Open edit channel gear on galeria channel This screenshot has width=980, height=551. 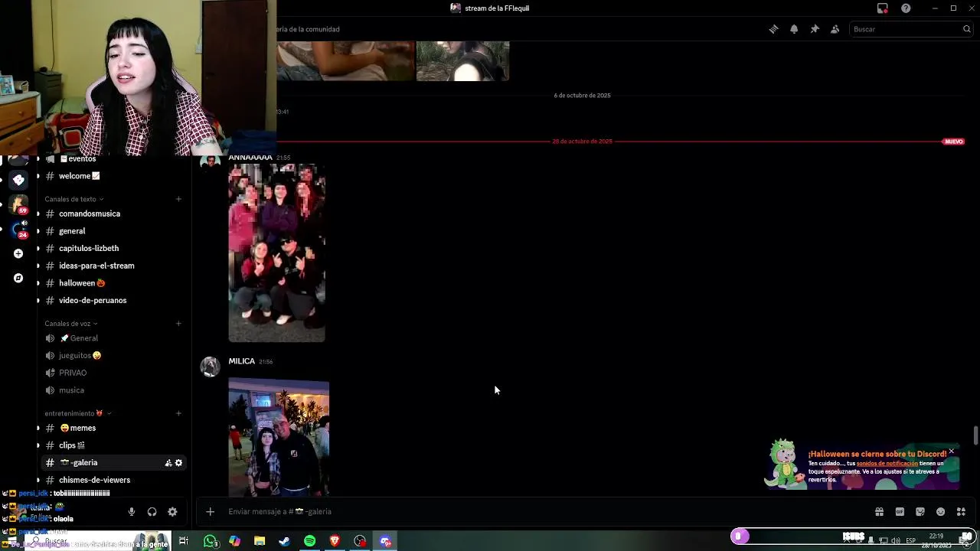pos(178,463)
